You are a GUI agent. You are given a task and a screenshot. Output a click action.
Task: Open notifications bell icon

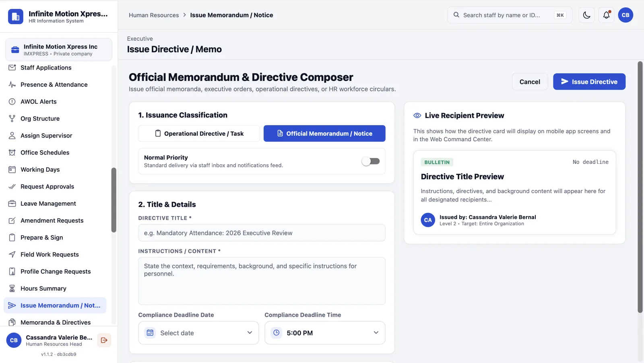[606, 15]
